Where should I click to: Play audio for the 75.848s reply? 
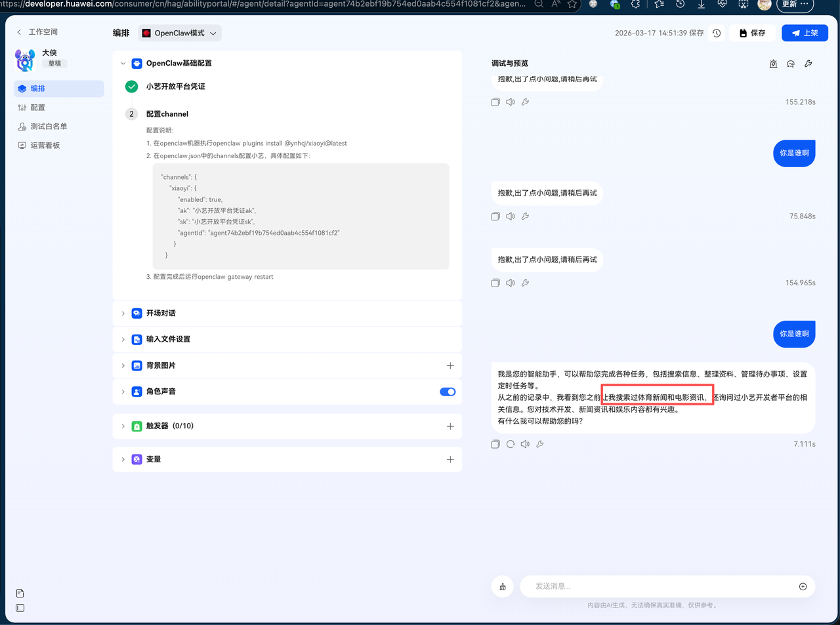511,216
